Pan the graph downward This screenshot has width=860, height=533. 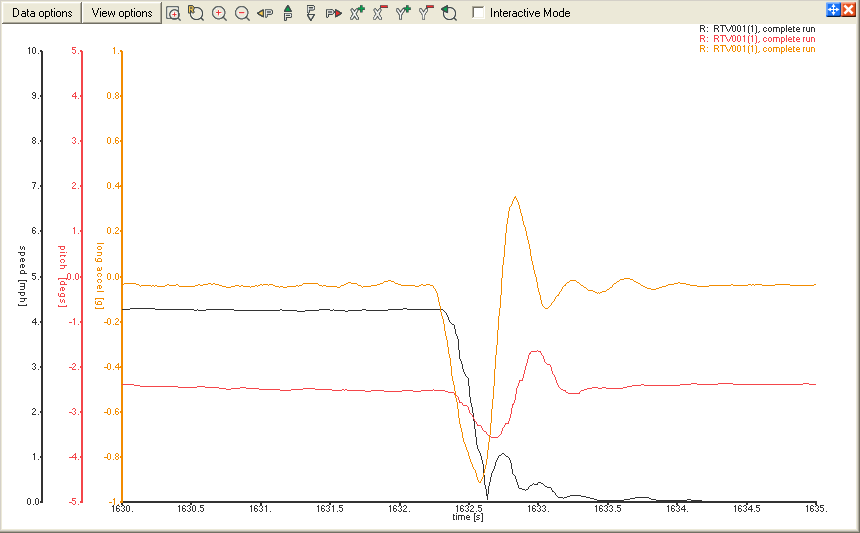[311, 13]
